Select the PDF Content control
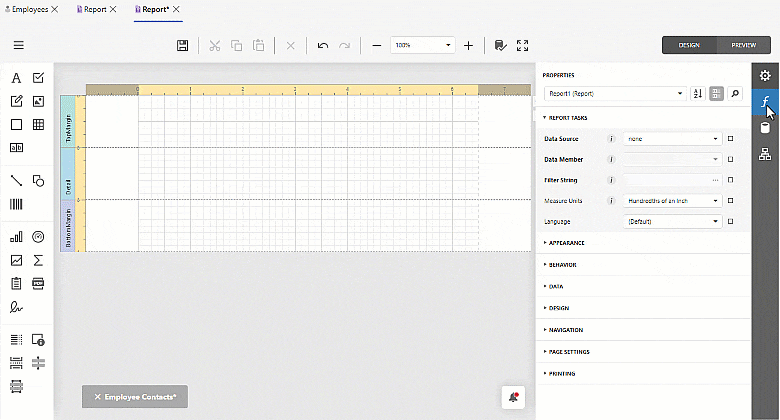 click(38, 284)
